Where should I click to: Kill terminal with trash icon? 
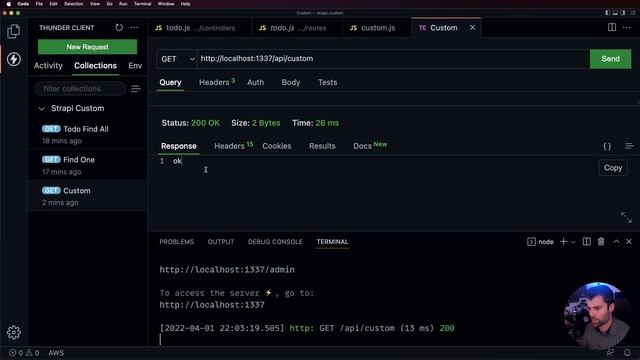click(x=601, y=242)
